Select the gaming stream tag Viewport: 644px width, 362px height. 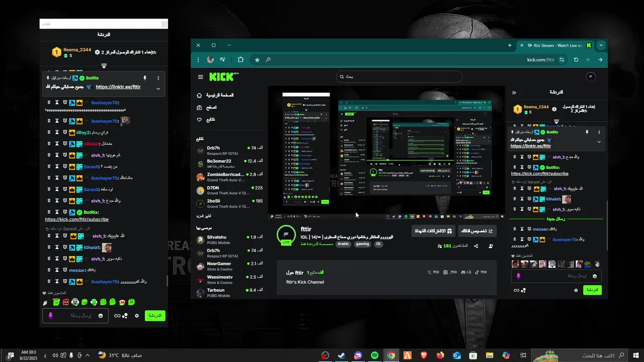pos(362,244)
